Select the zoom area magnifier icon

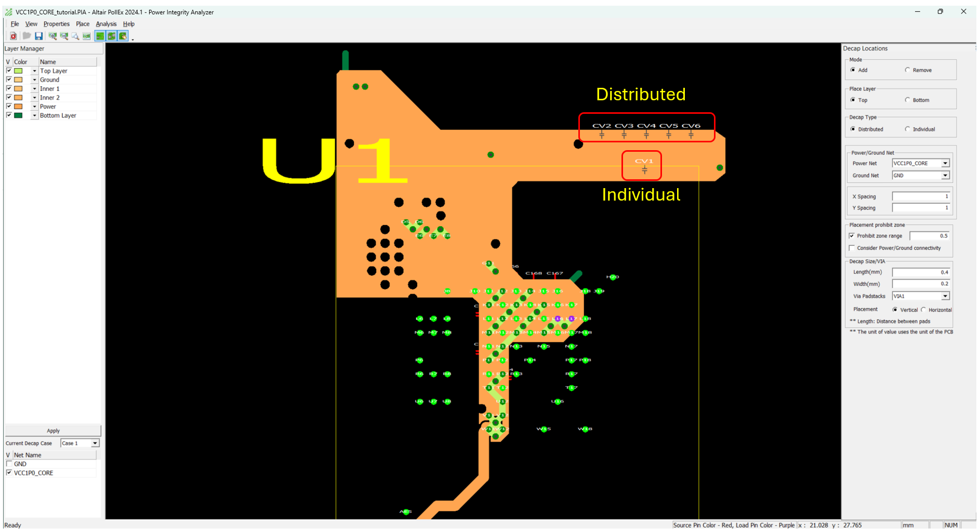pos(75,36)
